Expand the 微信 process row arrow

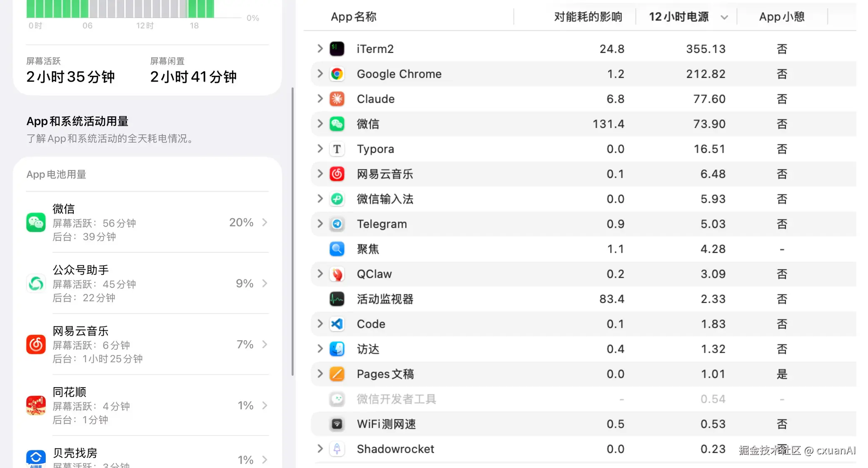click(x=320, y=124)
